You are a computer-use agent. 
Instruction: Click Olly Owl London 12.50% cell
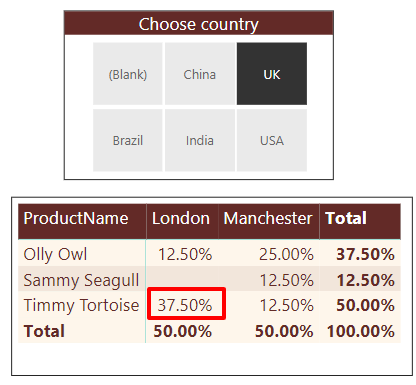point(185,254)
